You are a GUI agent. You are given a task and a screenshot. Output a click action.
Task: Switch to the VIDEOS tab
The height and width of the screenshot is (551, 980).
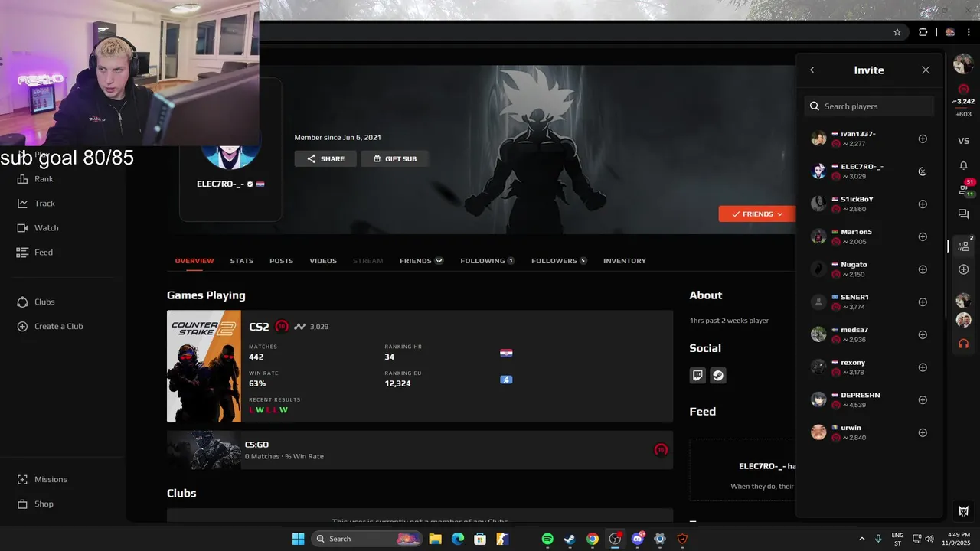click(323, 261)
